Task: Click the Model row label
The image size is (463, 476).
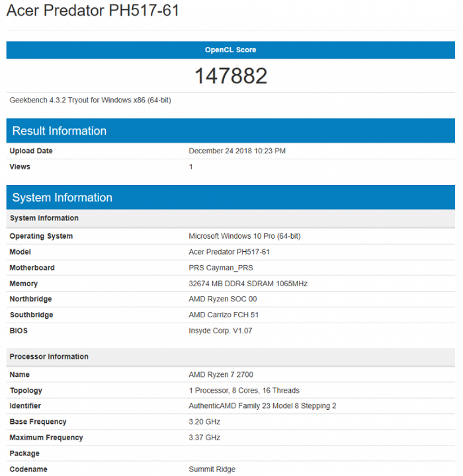Action: coord(20,252)
